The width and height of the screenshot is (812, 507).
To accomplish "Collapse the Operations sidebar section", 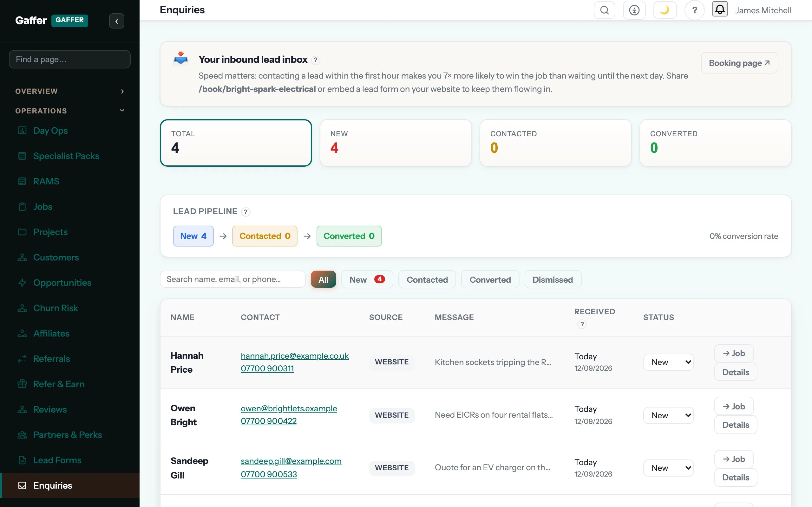I will [x=70, y=111].
